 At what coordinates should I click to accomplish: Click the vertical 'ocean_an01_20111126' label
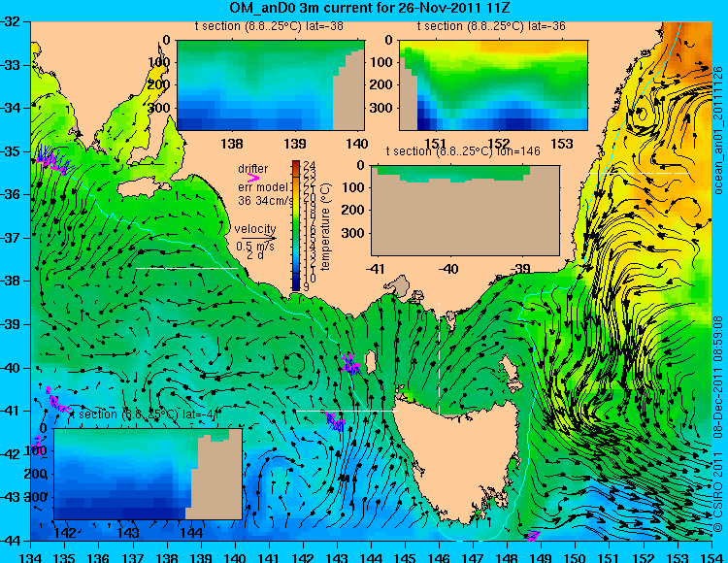(x=717, y=130)
